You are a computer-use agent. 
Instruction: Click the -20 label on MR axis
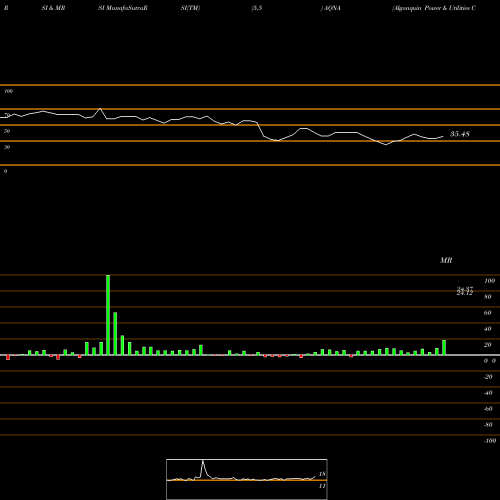(488, 377)
